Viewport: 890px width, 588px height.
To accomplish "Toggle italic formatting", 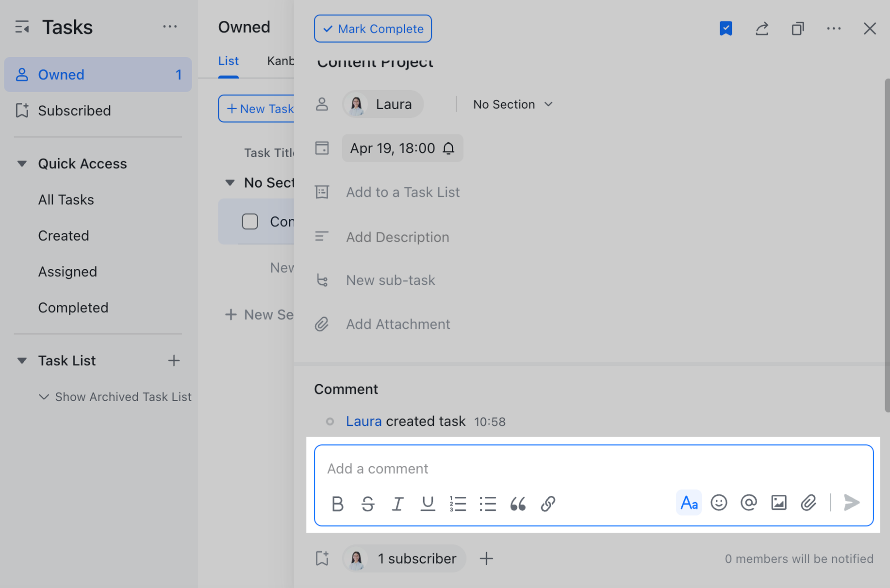I will [398, 504].
